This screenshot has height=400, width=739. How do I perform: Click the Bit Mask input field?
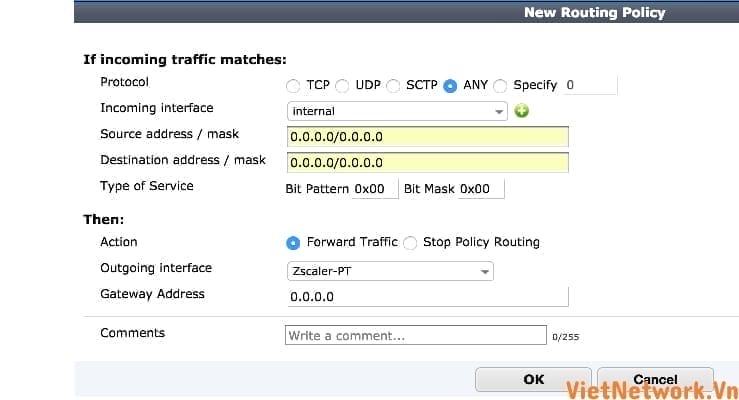481,188
